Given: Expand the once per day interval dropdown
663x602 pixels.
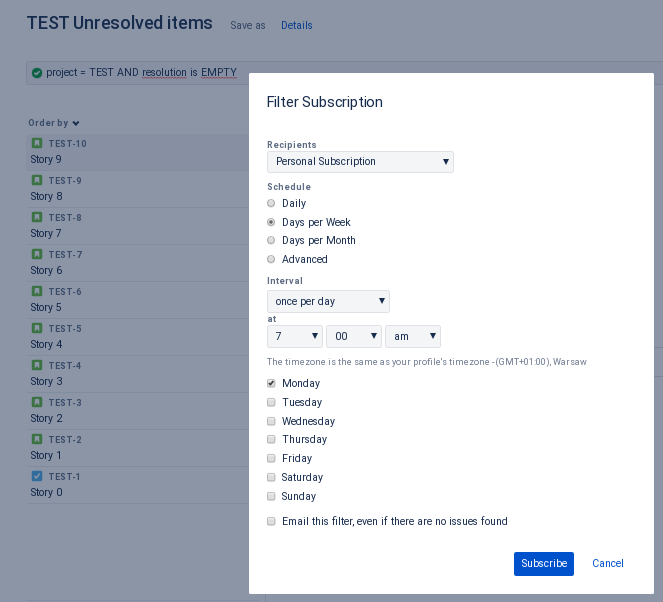Looking at the screenshot, I should [x=328, y=301].
